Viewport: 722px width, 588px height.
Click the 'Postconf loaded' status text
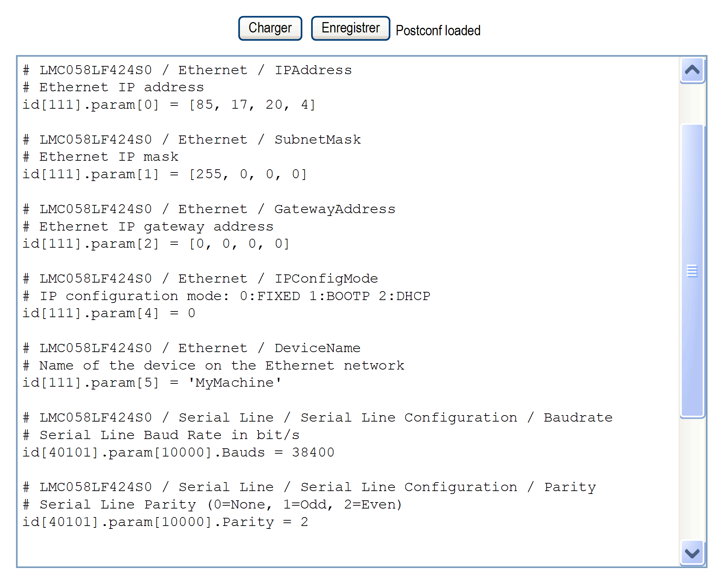(438, 31)
